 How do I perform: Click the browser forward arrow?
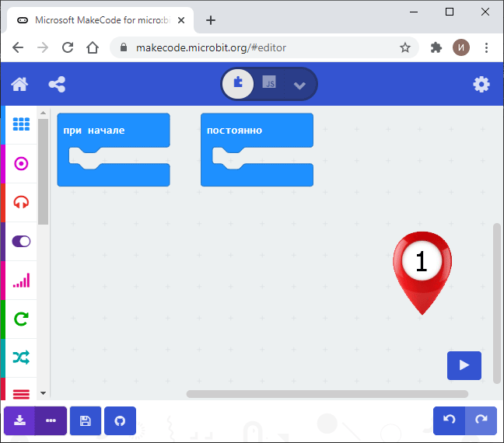[43, 47]
